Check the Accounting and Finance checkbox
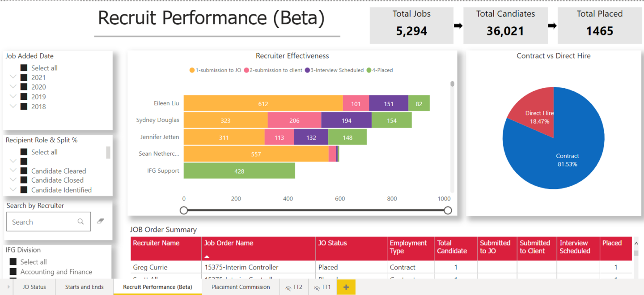644x295 pixels. [x=13, y=271]
